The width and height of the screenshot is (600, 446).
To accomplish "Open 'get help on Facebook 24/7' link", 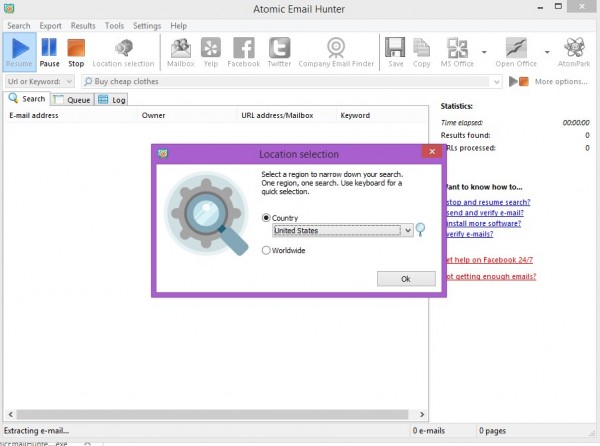I will coord(489,260).
